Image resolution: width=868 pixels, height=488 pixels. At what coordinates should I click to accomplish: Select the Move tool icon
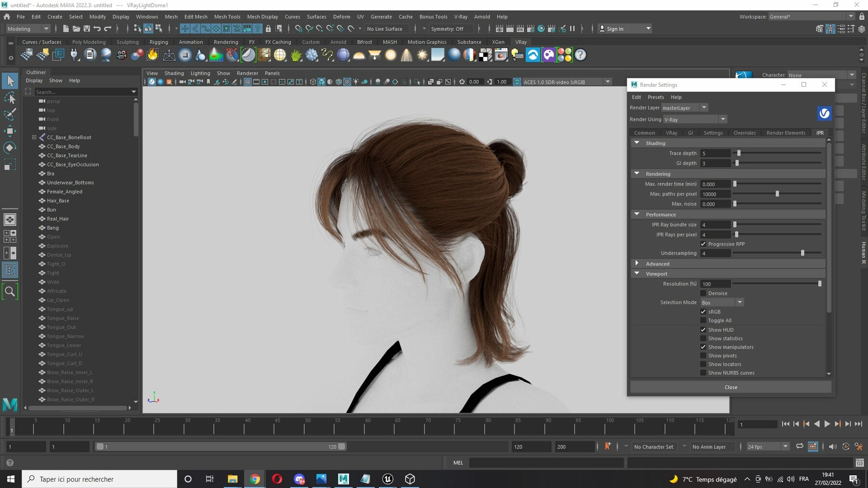click(x=10, y=131)
